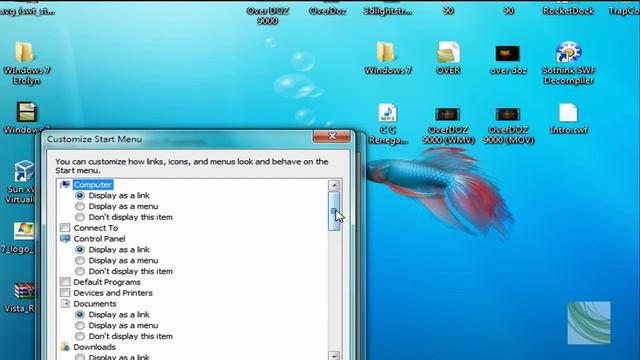The image size is (640, 360).
Task: Open the Windows 7 desktop folder
Action: click(386, 53)
